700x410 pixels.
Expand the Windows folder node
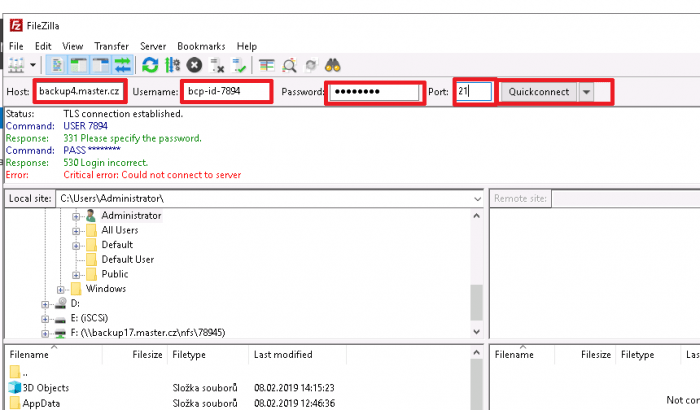[x=61, y=289]
